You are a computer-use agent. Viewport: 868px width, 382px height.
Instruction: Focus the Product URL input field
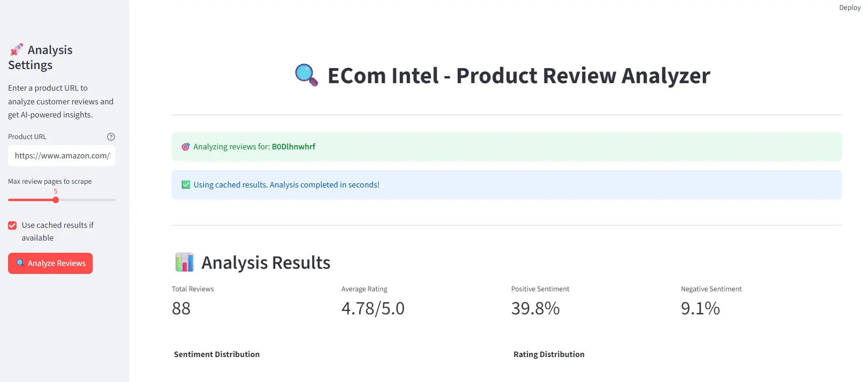(x=62, y=156)
